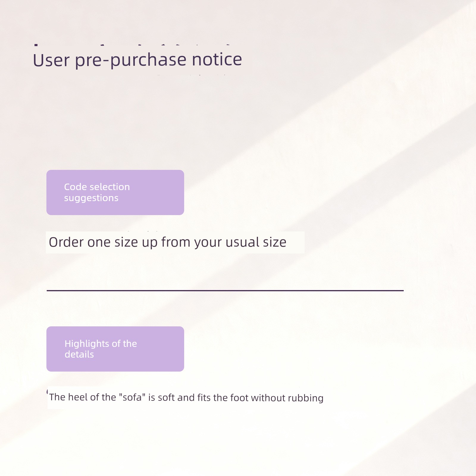Select the words "usual size"
Image resolution: width=476 pixels, height=476 pixels.
[x=256, y=242]
